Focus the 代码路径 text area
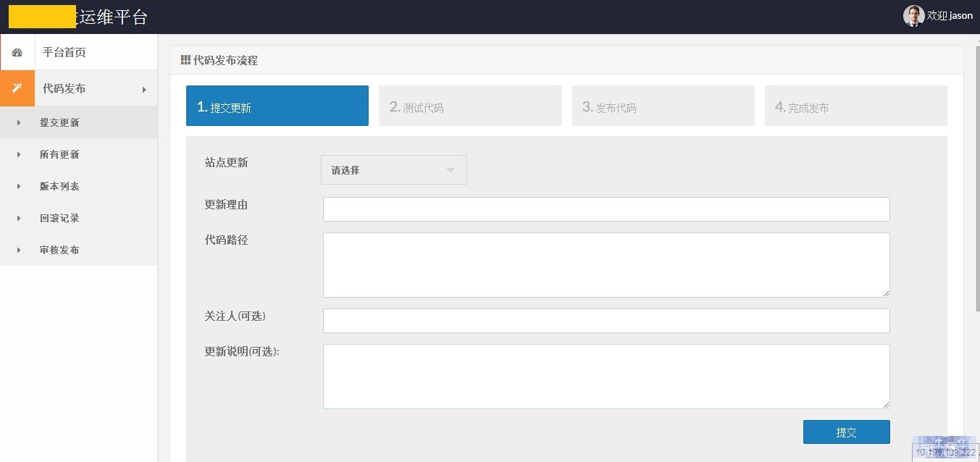The height and width of the screenshot is (462, 980). (x=606, y=265)
